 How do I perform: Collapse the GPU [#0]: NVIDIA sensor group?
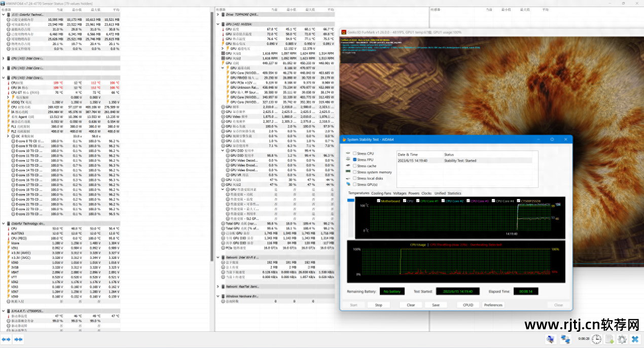[x=218, y=24]
